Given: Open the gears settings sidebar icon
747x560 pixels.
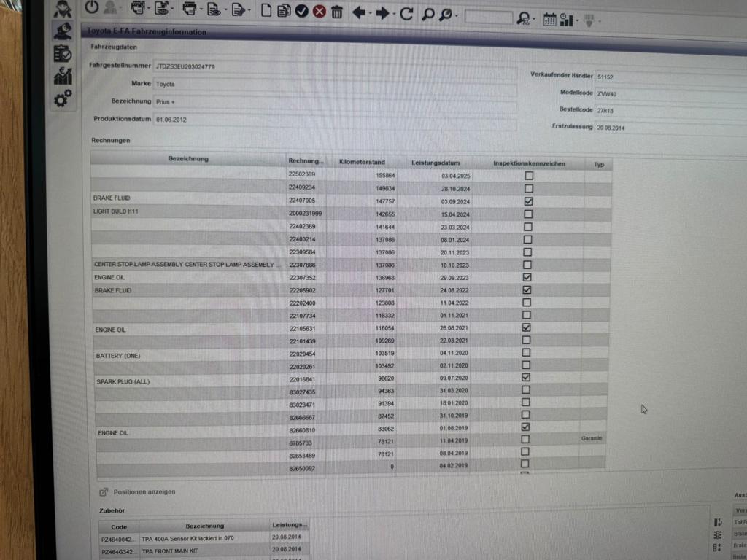Looking at the screenshot, I should point(63,98).
